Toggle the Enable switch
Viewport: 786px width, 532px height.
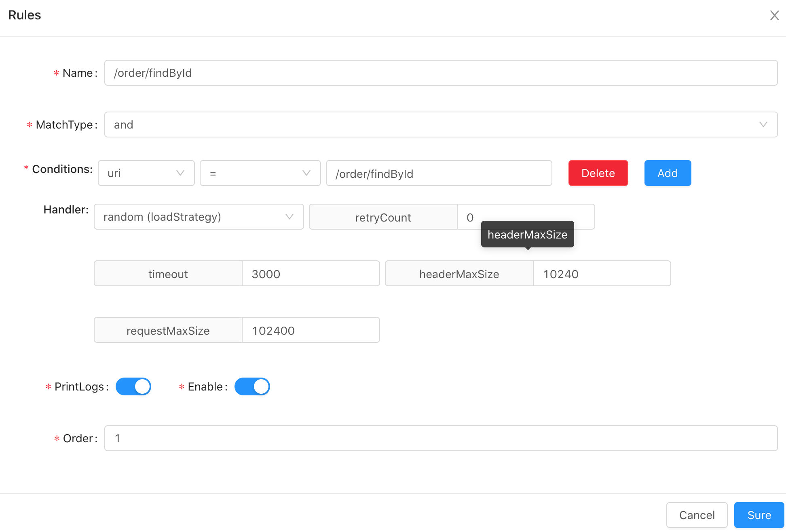[252, 386]
